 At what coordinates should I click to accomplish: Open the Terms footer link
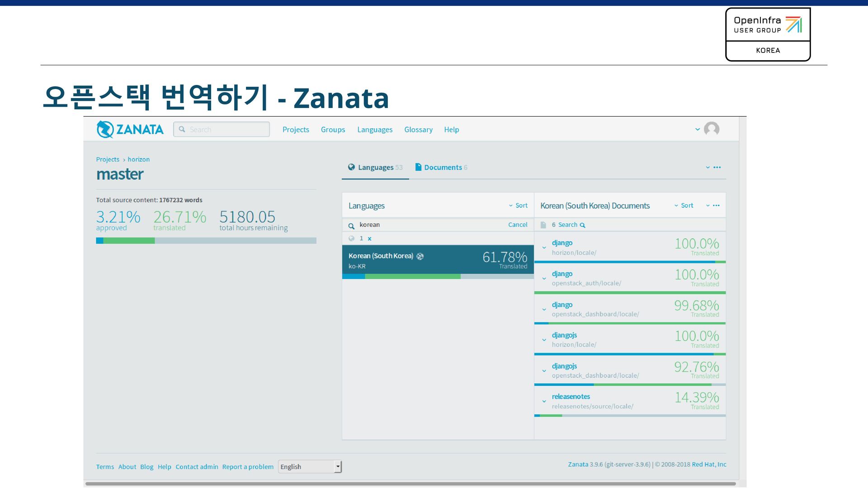[x=105, y=467]
